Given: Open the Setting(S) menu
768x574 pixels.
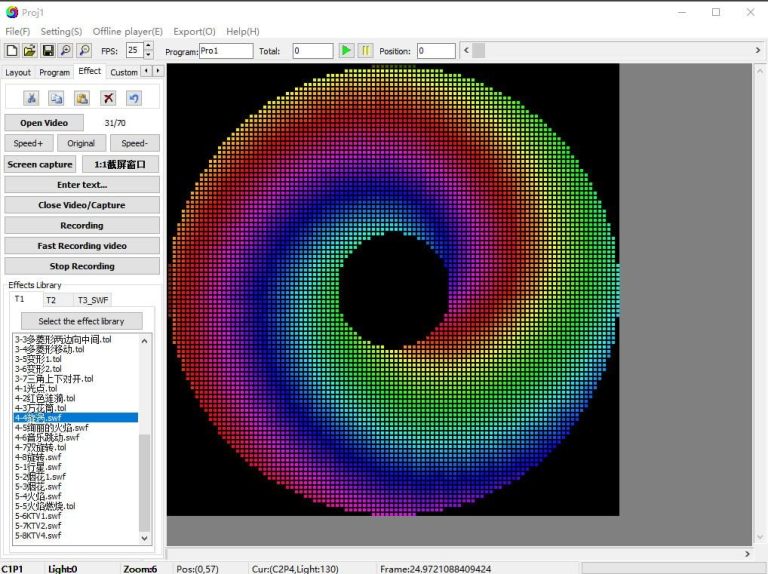Looking at the screenshot, I should (61, 31).
